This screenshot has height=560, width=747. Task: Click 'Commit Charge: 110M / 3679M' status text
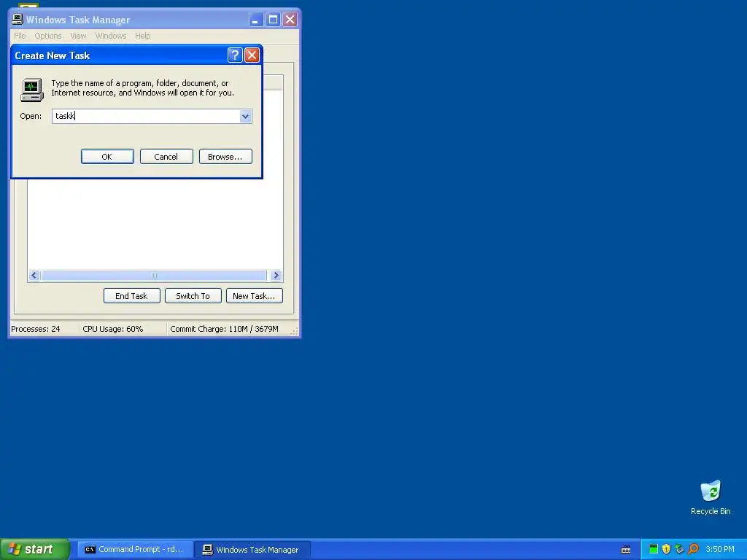225,329
